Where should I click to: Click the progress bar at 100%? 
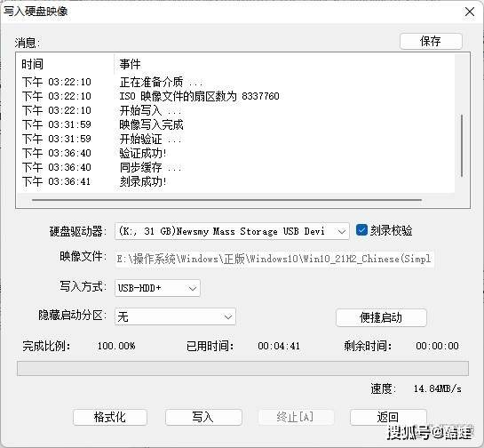[242, 369]
